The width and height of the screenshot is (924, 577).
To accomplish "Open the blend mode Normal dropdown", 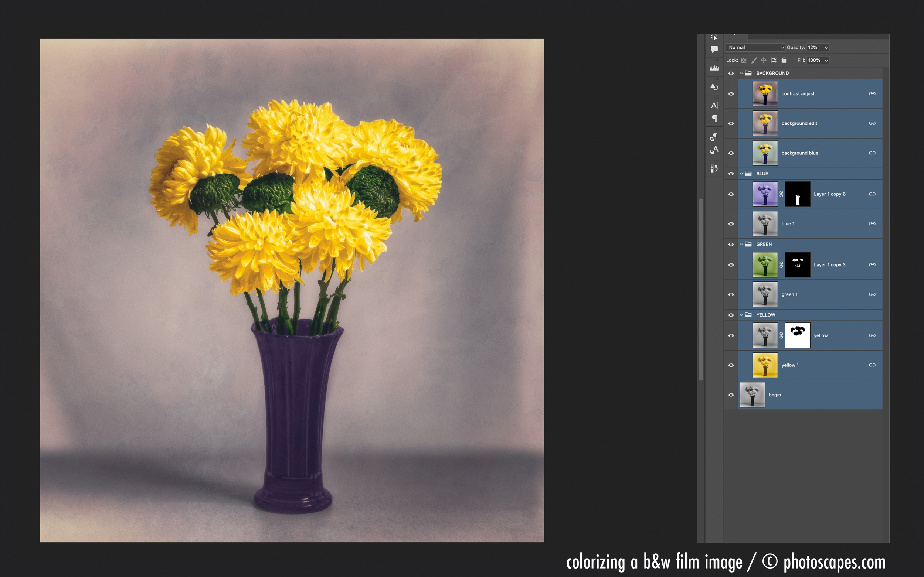I will (755, 47).
